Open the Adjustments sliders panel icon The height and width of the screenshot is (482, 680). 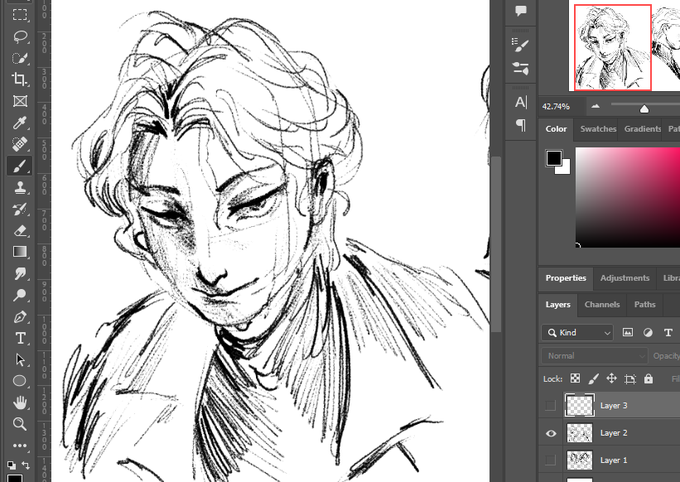tap(521, 68)
